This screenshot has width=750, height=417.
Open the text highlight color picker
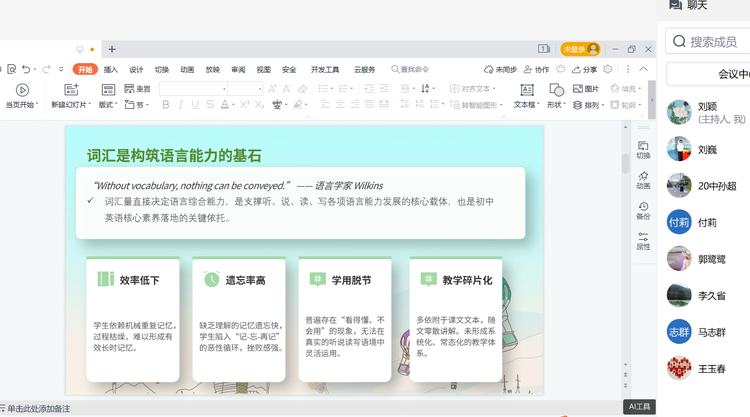point(298,104)
